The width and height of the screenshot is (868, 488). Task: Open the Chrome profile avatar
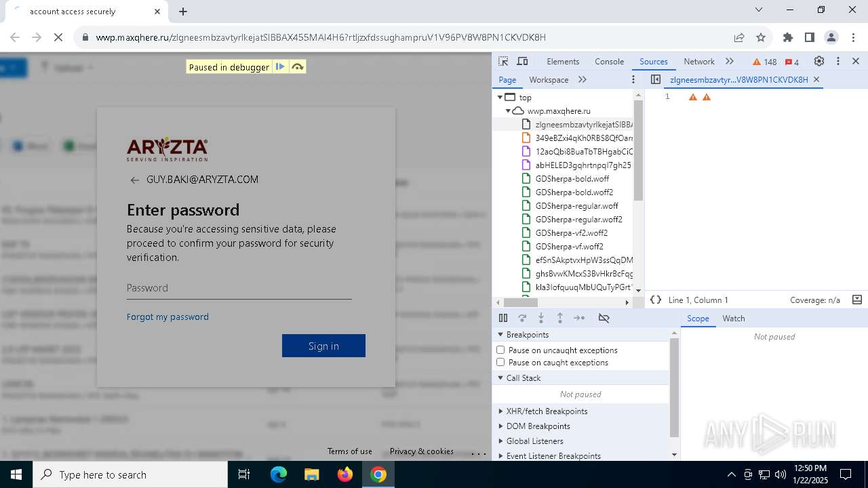coord(831,37)
